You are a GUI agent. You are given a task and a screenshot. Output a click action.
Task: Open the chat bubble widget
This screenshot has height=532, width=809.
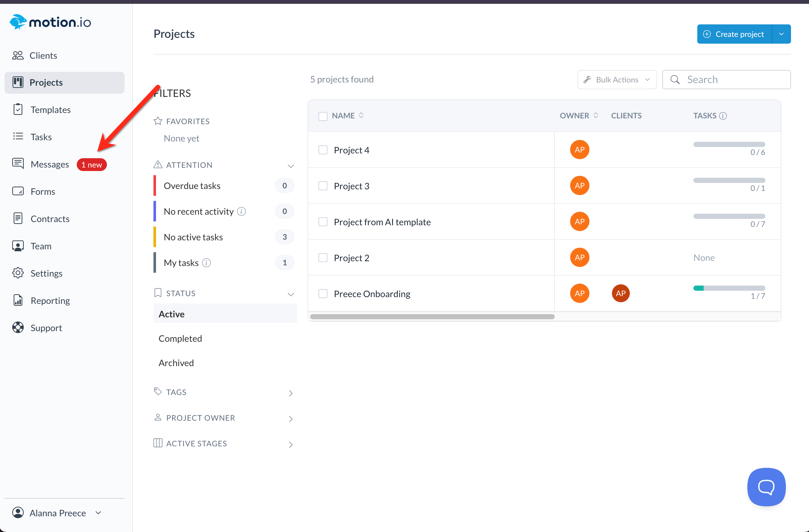766,487
